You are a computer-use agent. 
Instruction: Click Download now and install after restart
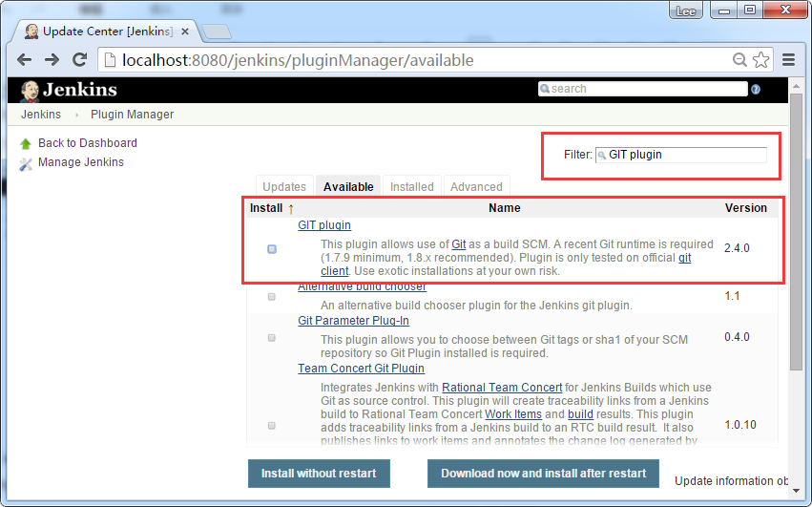[543, 473]
